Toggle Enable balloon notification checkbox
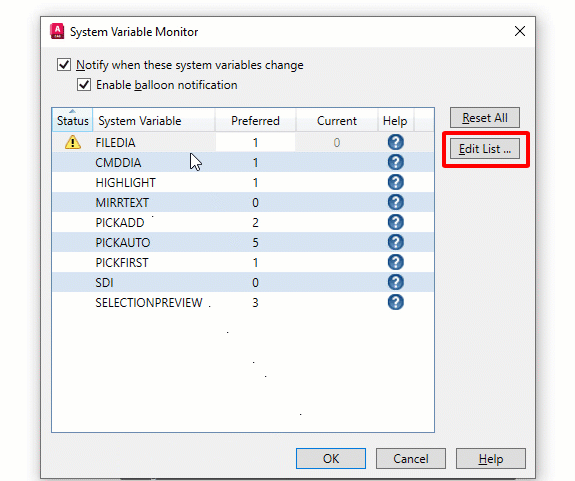 tap(84, 85)
